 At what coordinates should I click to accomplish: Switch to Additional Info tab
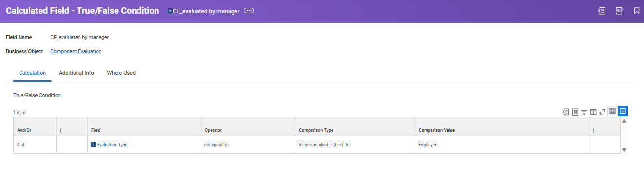(x=77, y=73)
